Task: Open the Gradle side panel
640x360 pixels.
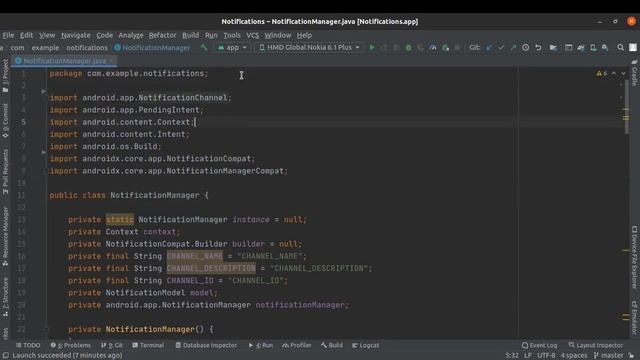Action: pyautogui.click(x=635, y=73)
